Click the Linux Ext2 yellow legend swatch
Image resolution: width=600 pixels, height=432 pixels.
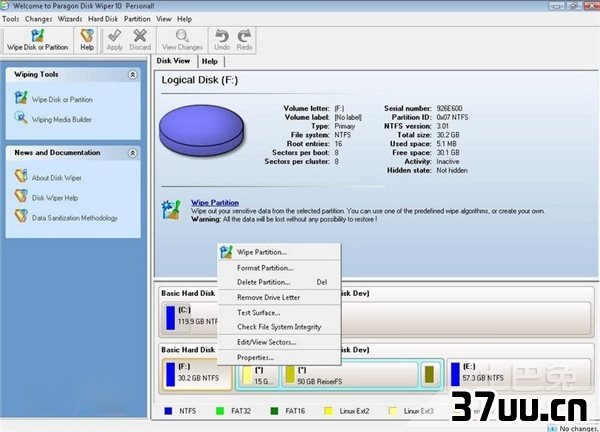point(328,411)
